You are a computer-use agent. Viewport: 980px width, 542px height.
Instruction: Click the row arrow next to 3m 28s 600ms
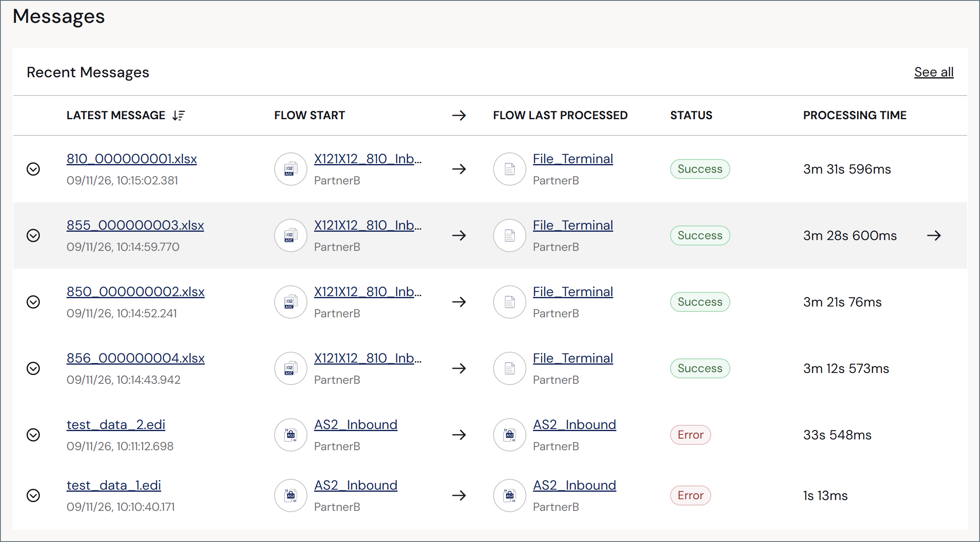(934, 235)
